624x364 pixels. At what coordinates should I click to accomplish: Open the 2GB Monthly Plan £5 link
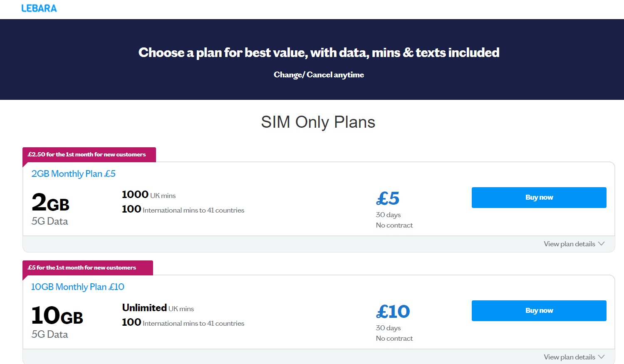click(74, 174)
